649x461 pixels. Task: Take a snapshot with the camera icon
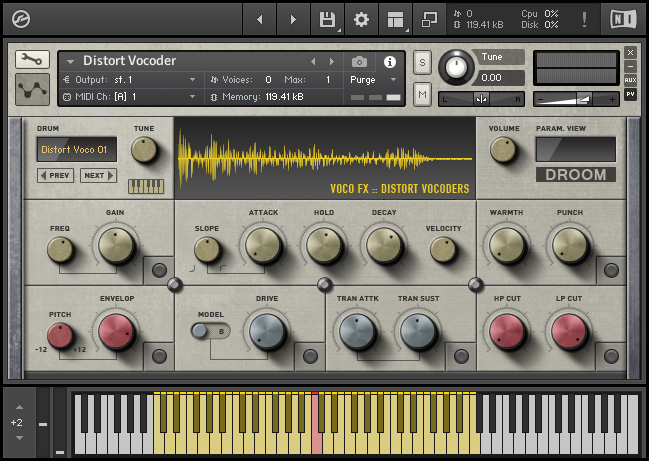point(359,62)
